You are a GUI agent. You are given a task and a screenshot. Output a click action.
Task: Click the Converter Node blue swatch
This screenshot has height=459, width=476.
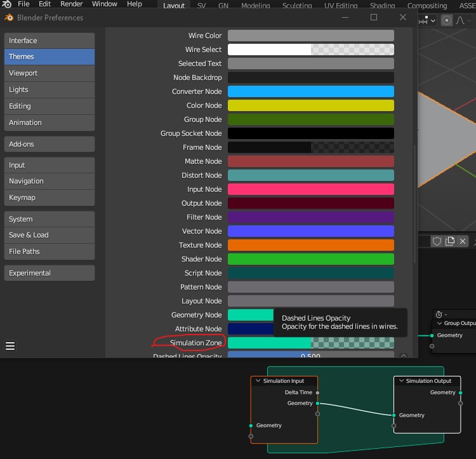tap(311, 91)
